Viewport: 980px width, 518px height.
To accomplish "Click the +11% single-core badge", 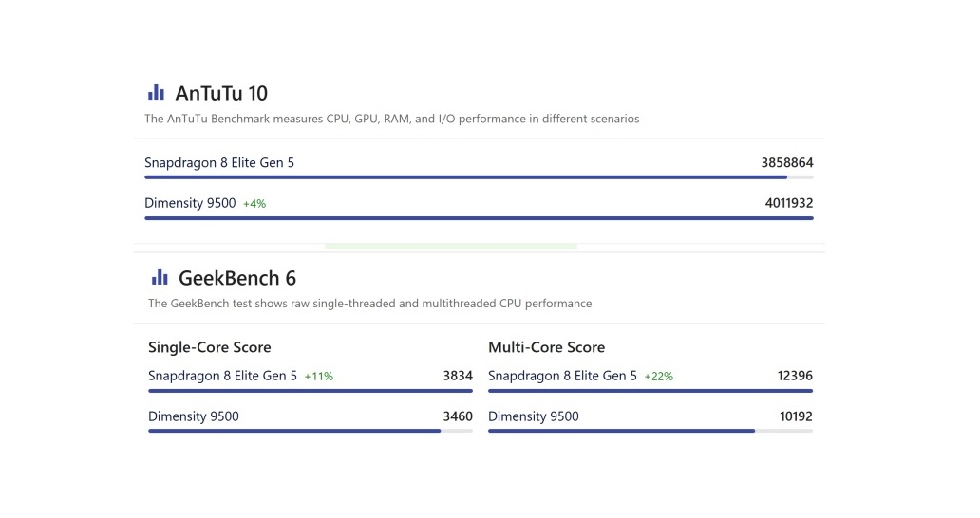I will pyautogui.click(x=318, y=377).
